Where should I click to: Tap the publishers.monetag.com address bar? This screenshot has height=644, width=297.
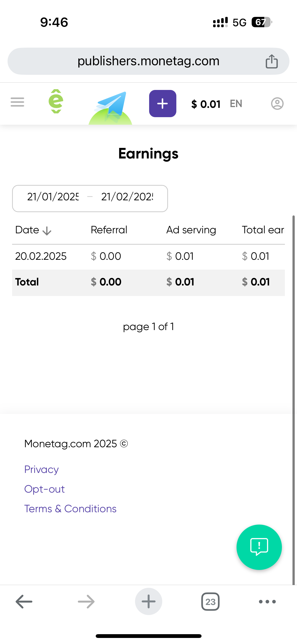148,61
